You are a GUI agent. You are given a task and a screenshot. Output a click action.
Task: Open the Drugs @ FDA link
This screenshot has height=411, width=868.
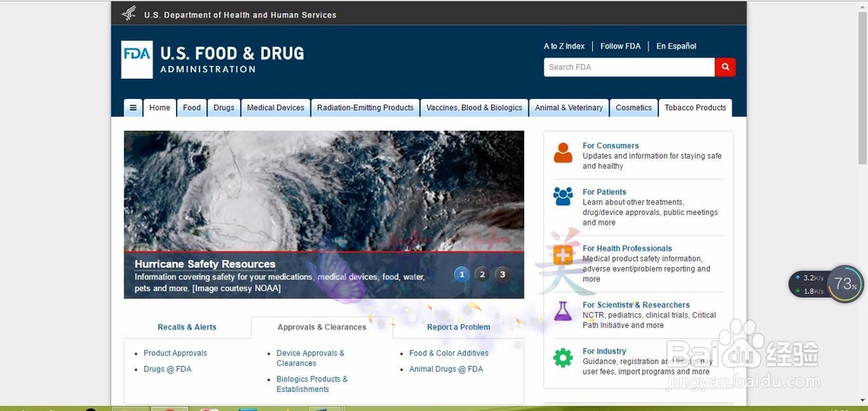[x=168, y=369]
